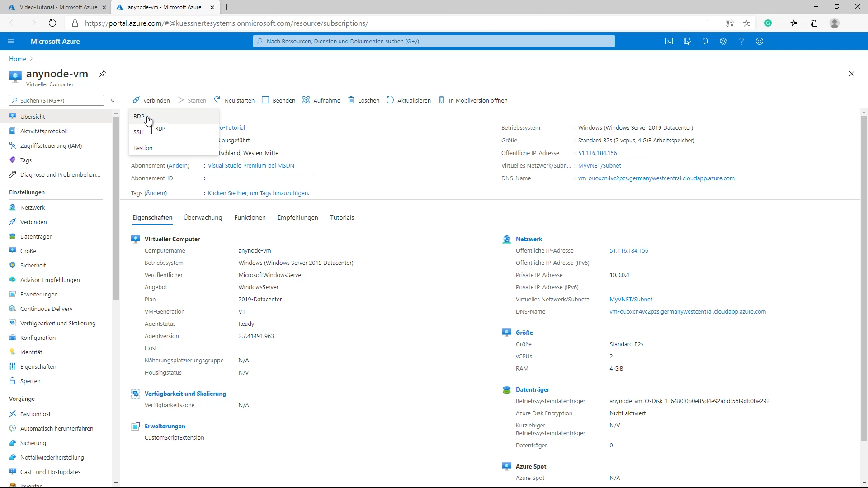Image resolution: width=868 pixels, height=488 pixels.
Task: Add this page to browser favorites
Action: (x=746, y=23)
